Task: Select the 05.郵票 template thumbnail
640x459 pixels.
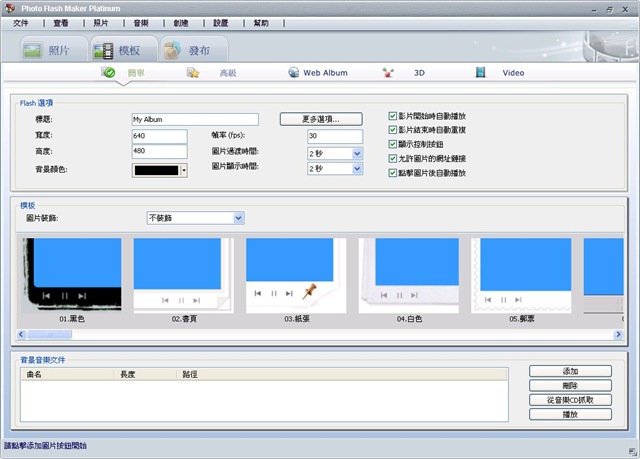Action: point(521,275)
